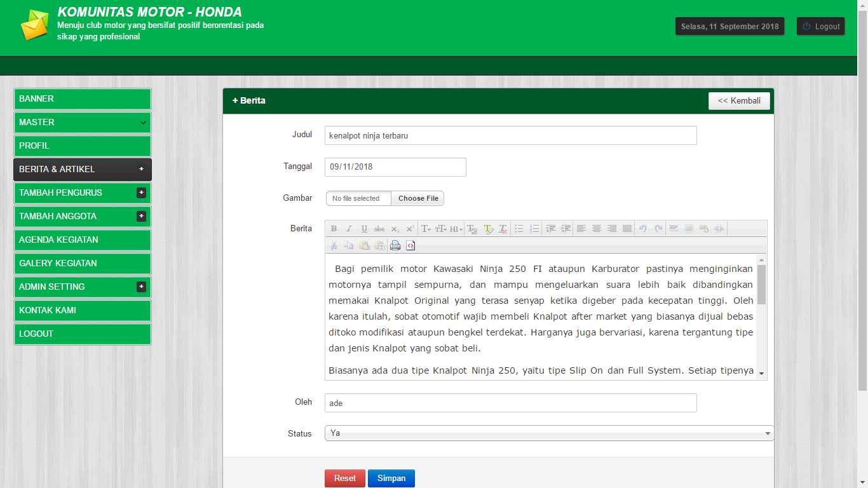Apply italic formatting in the Berita editor

click(x=349, y=229)
